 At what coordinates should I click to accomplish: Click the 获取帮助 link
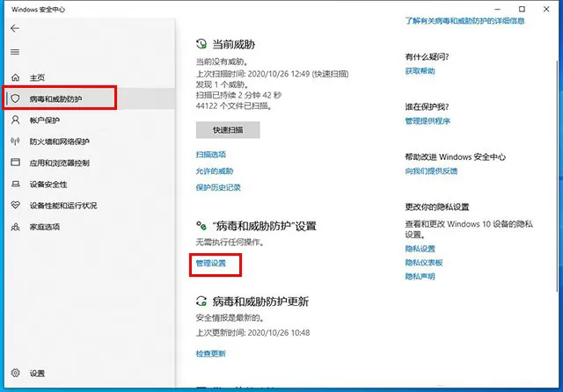(x=420, y=71)
